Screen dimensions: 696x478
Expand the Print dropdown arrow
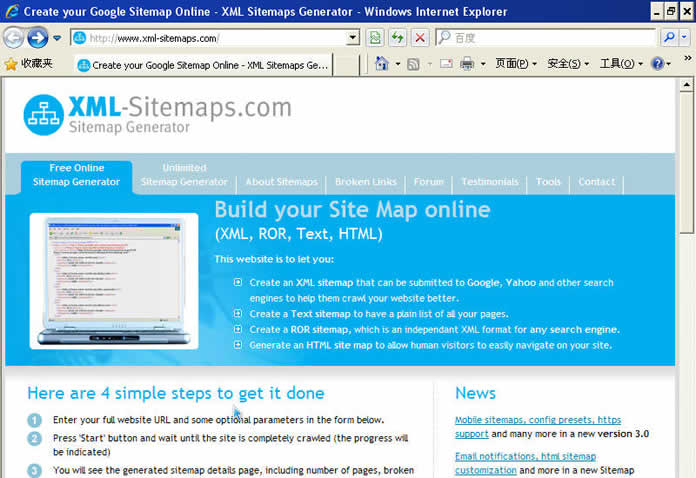click(x=483, y=64)
